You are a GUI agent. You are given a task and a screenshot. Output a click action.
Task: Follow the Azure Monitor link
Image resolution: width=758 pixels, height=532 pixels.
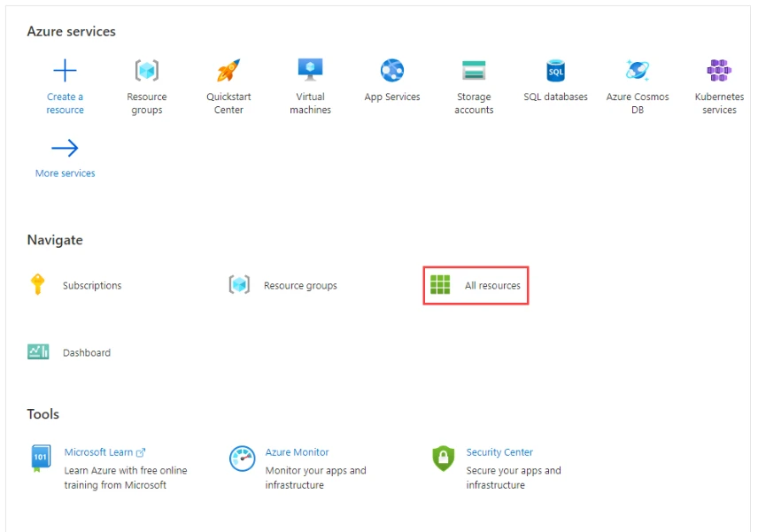(x=297, y=451)
